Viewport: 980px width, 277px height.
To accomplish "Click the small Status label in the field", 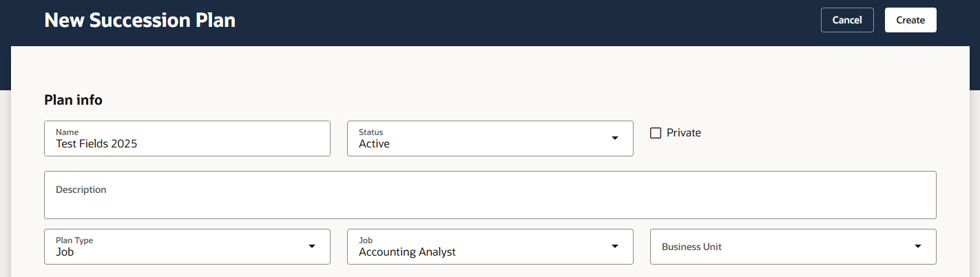I will [x=371, y=132].
